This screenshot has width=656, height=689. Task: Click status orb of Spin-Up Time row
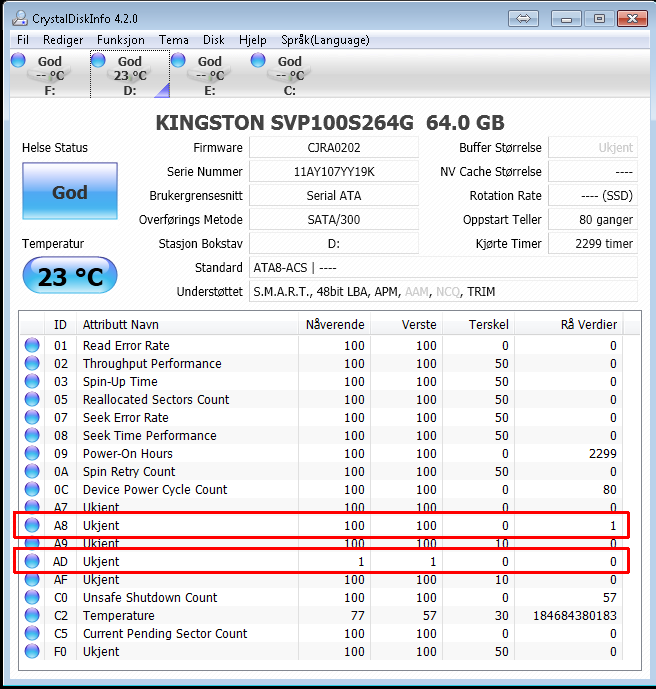[32, 381]
